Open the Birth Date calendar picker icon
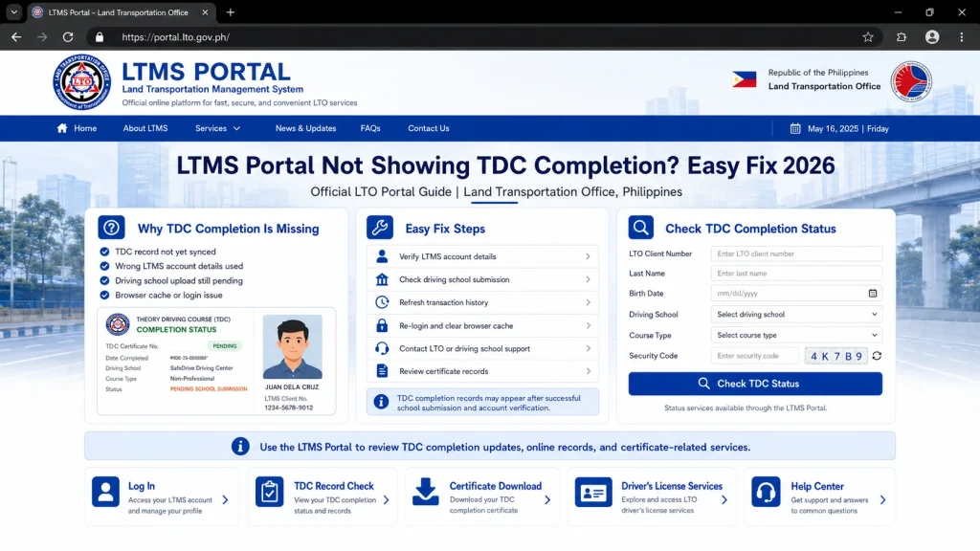The width and height of the screenshot is (980, 551). tap(873, 293)
